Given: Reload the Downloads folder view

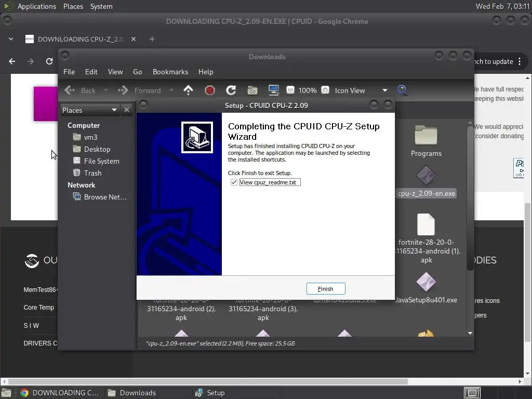Looking at the screenshot, I should (x=231, y=90).
